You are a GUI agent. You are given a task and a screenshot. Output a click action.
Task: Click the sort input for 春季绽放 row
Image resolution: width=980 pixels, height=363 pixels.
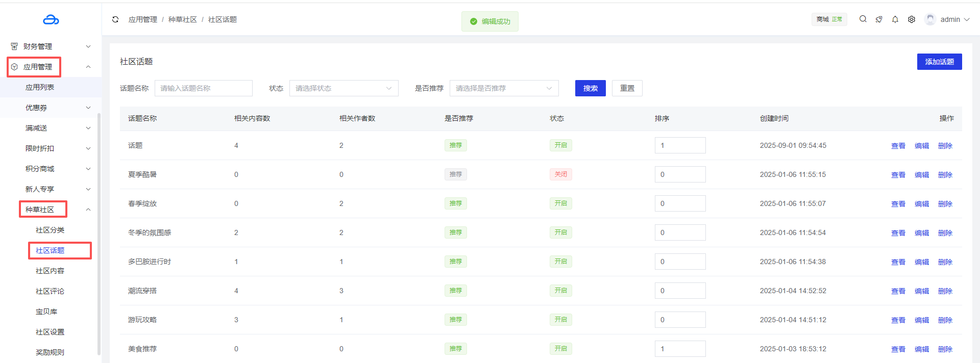[680, 203]
